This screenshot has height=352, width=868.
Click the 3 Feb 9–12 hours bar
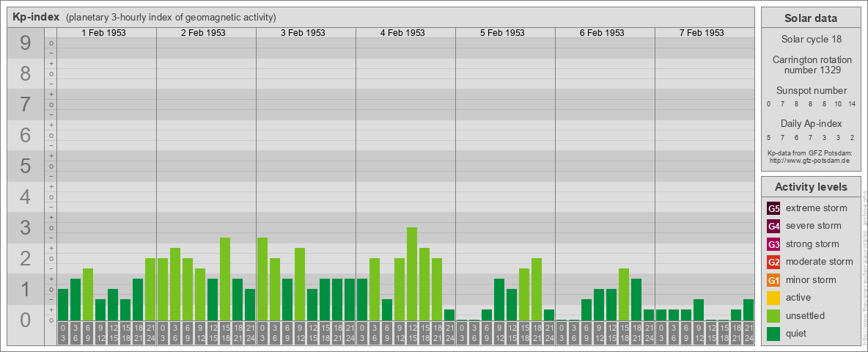300,284
